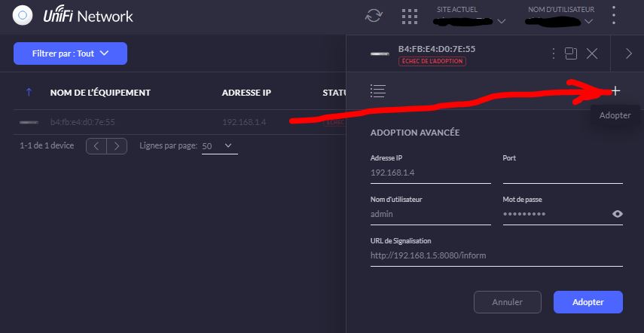Image resolution: width=644 pixels, height=333 pixels.
Task: Click the plus Adopter icon
Action: click(615, 91)
